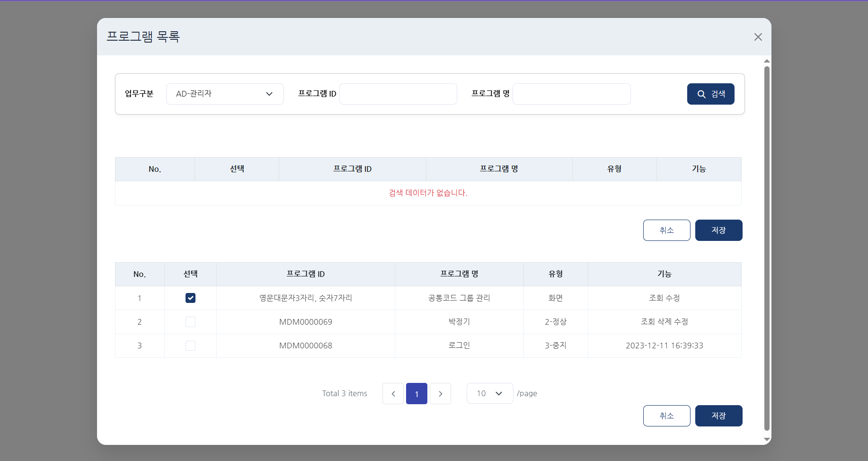Select page 1 in pagination

(x=416, y=393)
